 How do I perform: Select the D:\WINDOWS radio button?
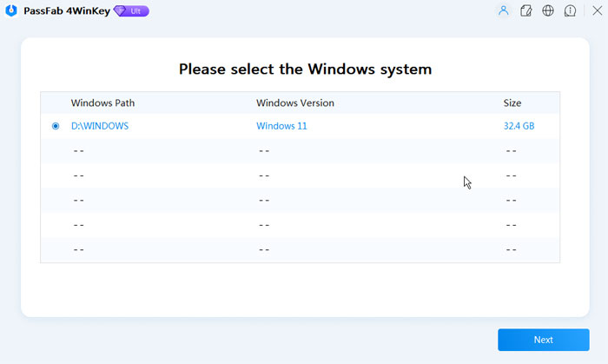pos(56,126)
